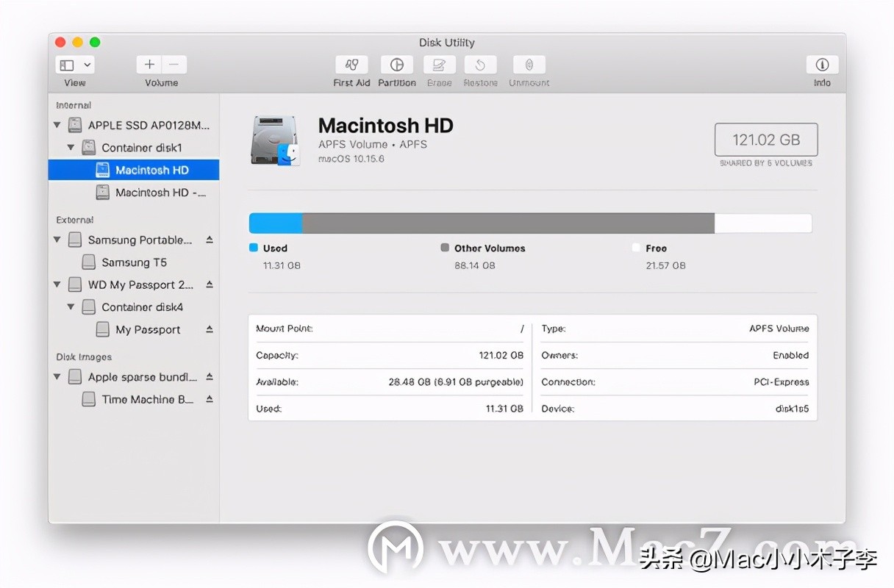The width and height of the screenshot is (894, 588).
Task: Collapse the WD My Passport tree
Action: pyautogui.click(x=57, y=284)
